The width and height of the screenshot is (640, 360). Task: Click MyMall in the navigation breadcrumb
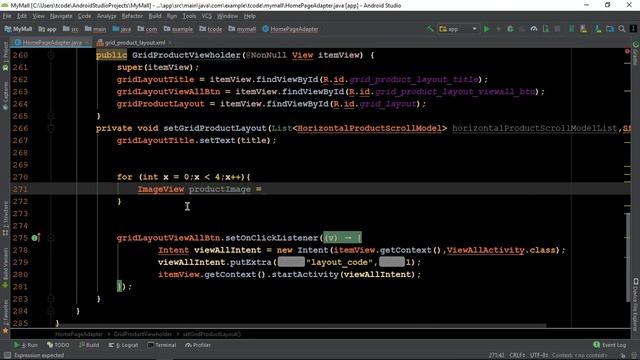point(18,29)
